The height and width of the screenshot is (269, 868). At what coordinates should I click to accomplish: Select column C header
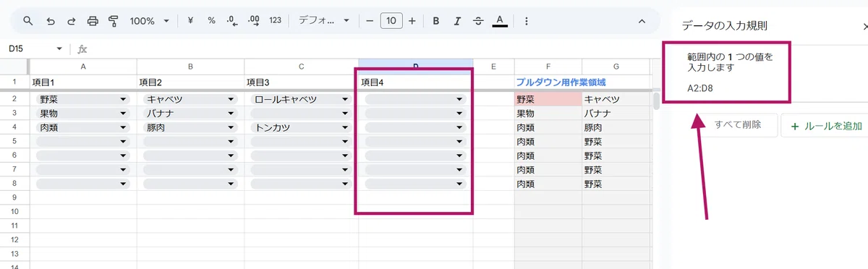[x=301, y=67]
